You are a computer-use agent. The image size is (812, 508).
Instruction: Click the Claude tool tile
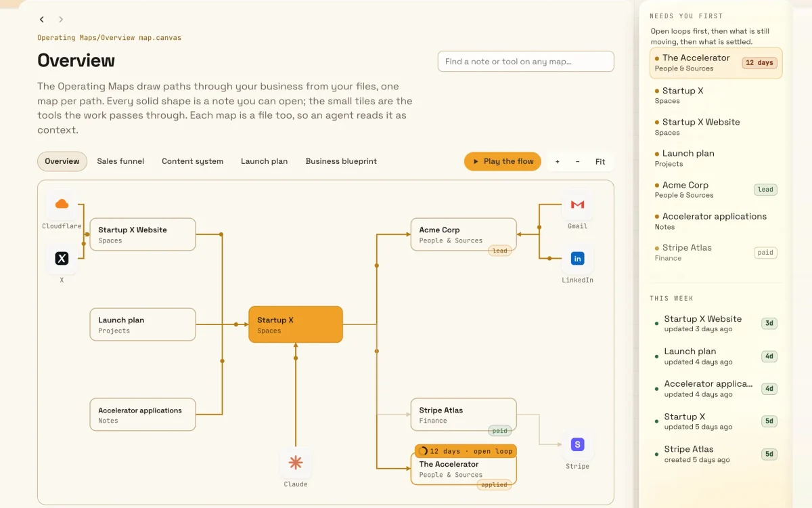pyautogui.click(x=296, y=463)
